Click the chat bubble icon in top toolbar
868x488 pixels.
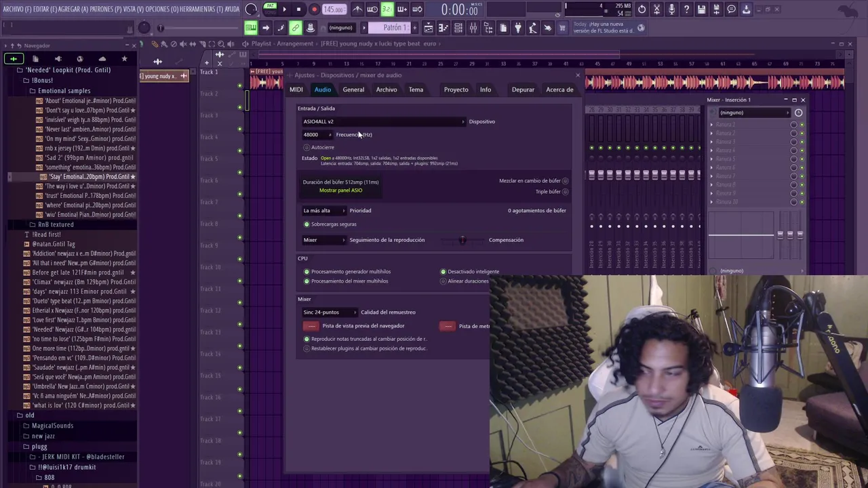click(x=731, y=9)
